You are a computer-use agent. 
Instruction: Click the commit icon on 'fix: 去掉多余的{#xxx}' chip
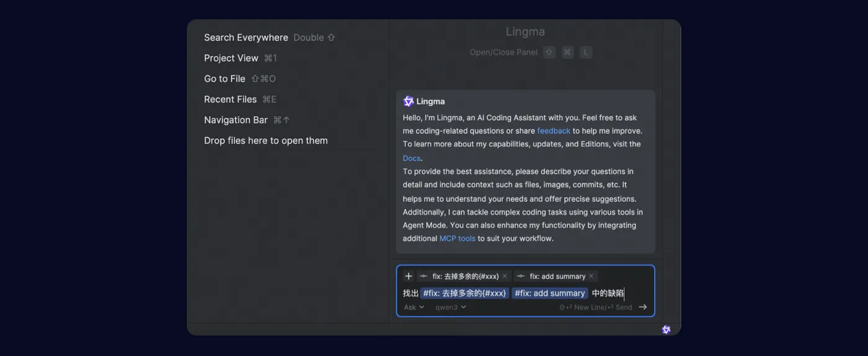pyautogui.click(x=423, y=276)
